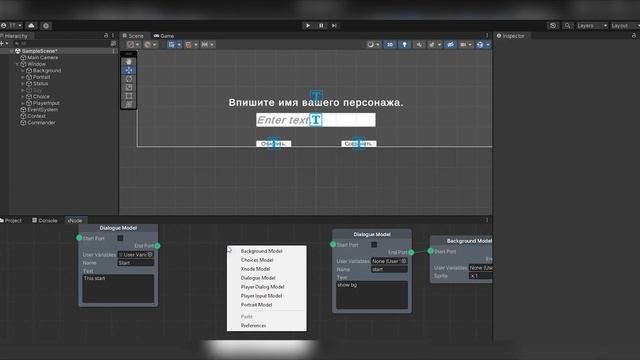This screenshot has width=640, height=360.
Task: Select the Scale tool
Action: [x=129, y=87]
